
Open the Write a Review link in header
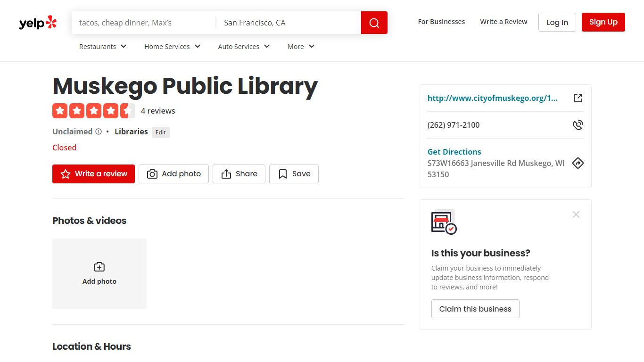pos(504,22)
